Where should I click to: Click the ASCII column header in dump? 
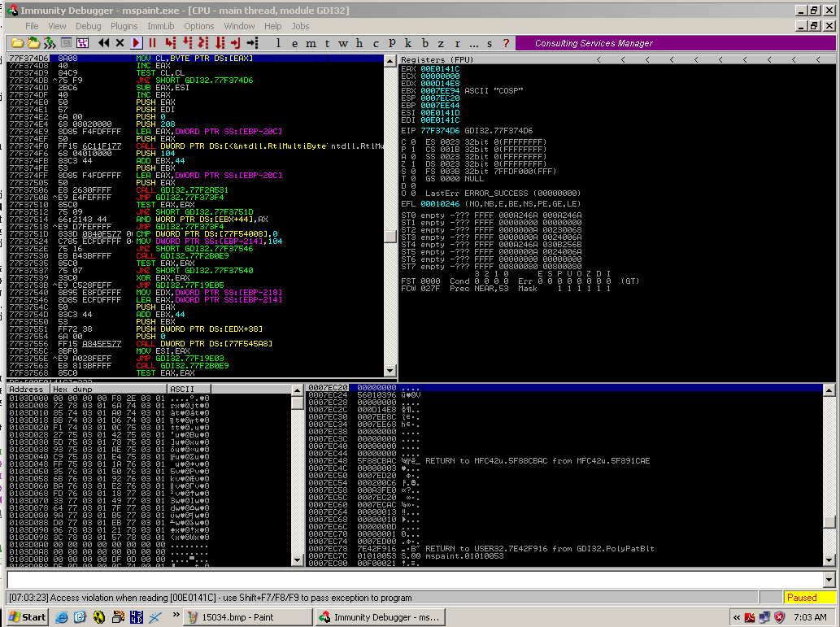pyautogui.click(x=189, y=389)
